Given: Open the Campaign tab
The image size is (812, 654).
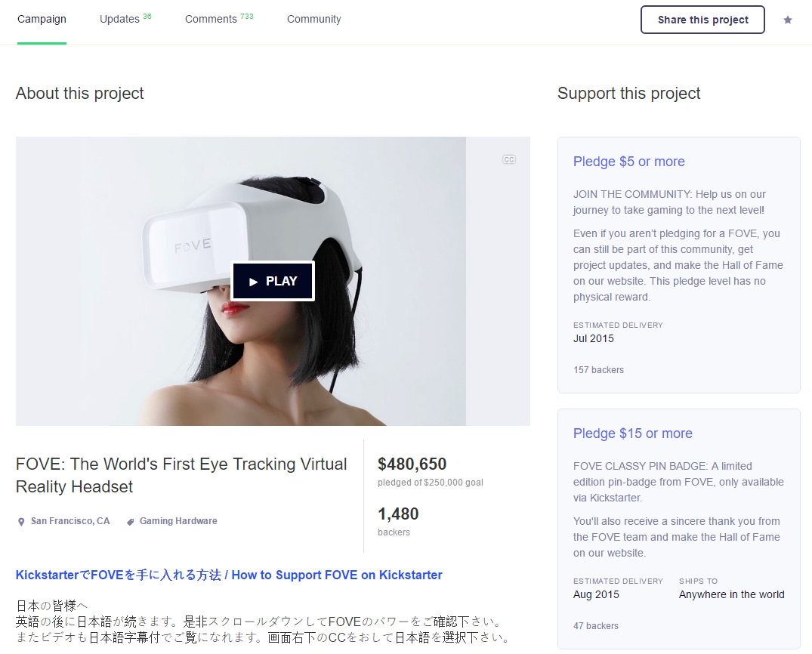Looking at the screenshot, I should [42, 20].
